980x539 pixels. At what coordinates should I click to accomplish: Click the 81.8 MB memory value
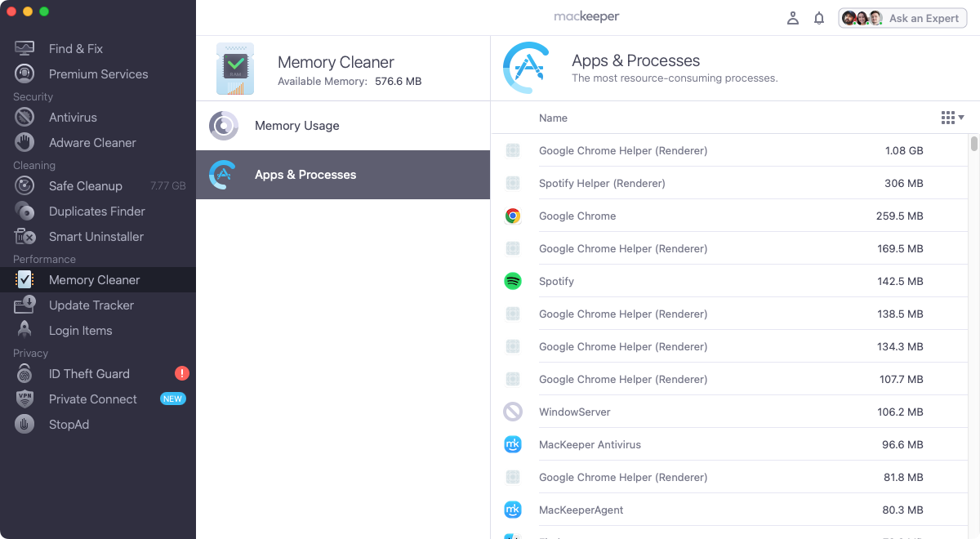903,477
